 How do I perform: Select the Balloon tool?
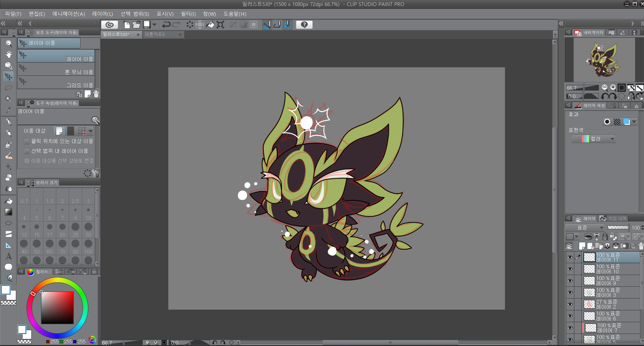[9, 267]
